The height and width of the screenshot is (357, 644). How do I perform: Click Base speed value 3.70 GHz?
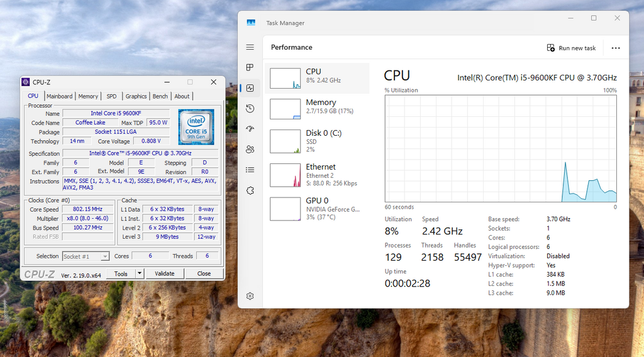click(x=558, y=219)
